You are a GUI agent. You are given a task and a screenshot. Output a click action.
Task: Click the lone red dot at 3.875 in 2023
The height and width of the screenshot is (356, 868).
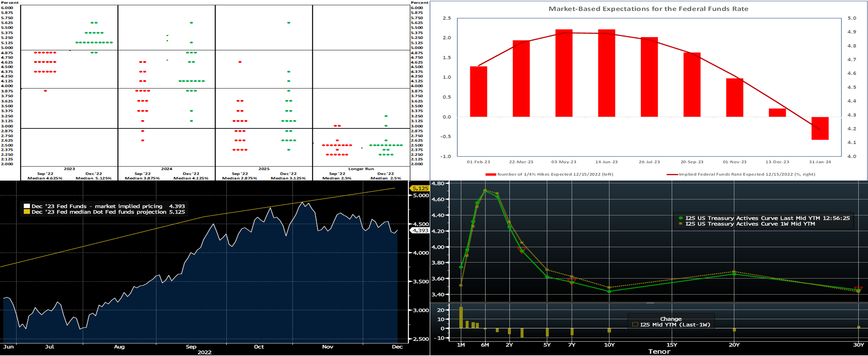point(46,91)
